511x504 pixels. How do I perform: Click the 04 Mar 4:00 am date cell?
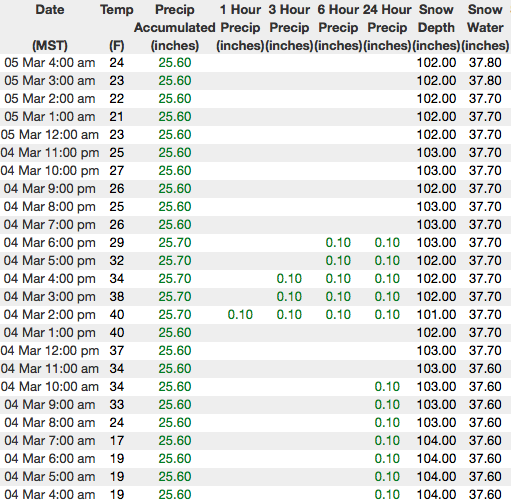pyautogui.click(x=50, y=495)
